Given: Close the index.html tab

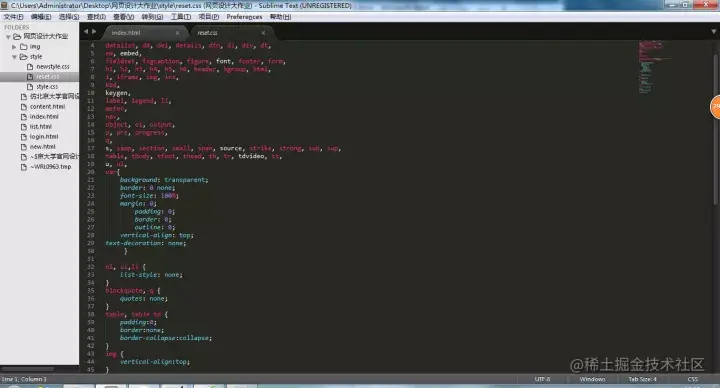Looking at the screenshot, I should click(177, 33).
